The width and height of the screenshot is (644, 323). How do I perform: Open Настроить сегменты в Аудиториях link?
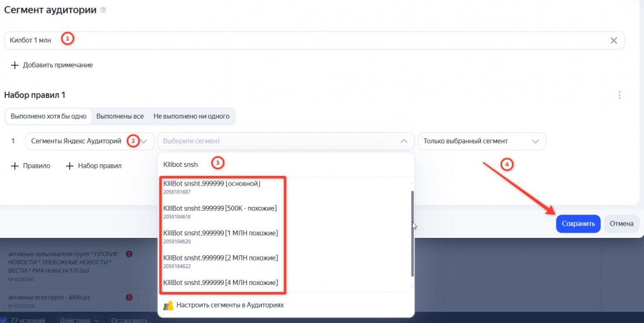[230, 306]
